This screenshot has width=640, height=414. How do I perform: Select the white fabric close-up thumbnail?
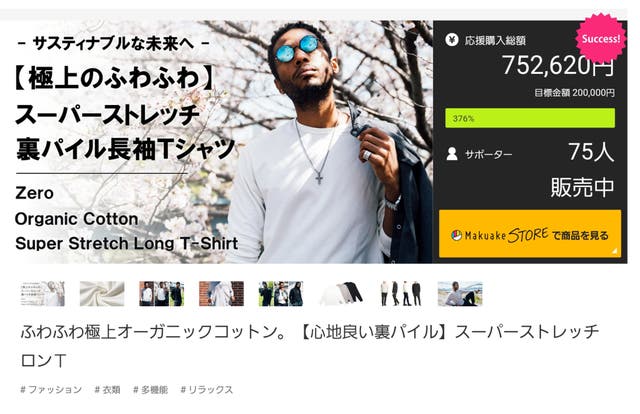click(102, 294)
